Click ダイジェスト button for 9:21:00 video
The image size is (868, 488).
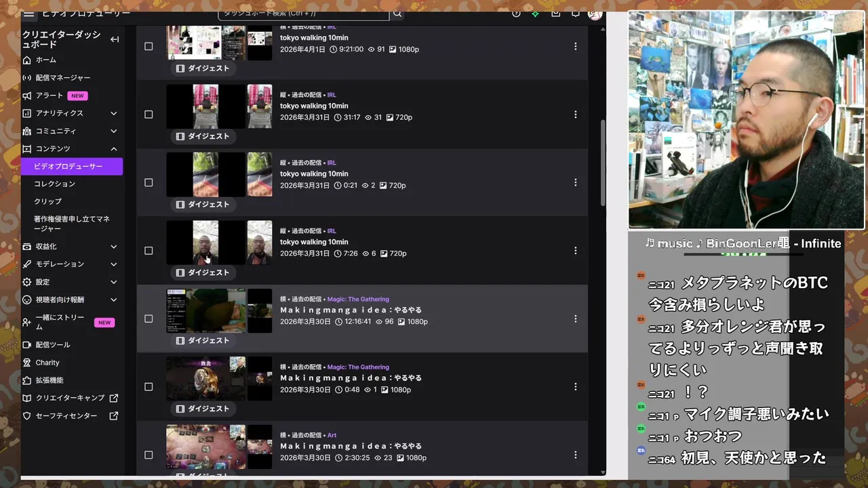[x=203, y=68]
